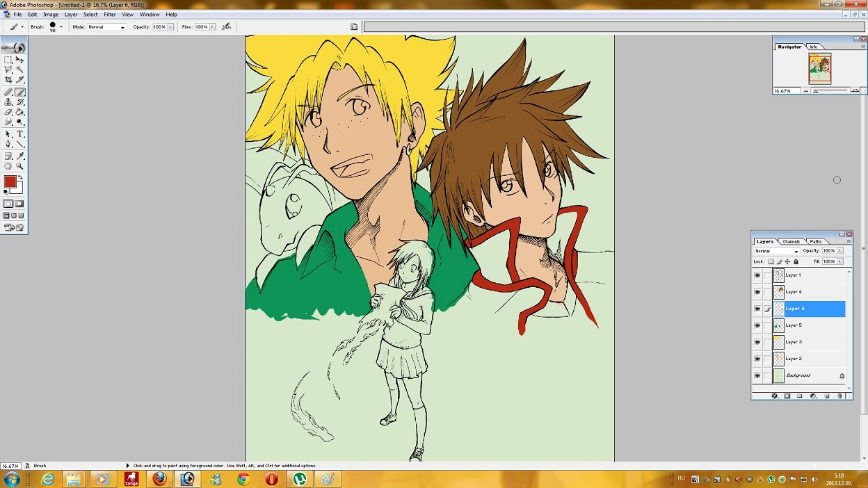The width and height of the screenshot is (868, 488).
Task: Hide Layer 3 with eye icon
Action: point(757,342)
